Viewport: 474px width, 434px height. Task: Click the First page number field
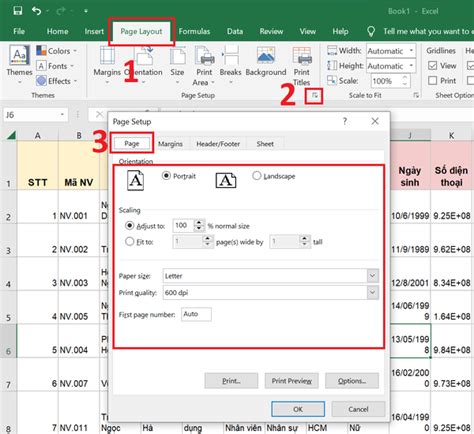point(196,314)
